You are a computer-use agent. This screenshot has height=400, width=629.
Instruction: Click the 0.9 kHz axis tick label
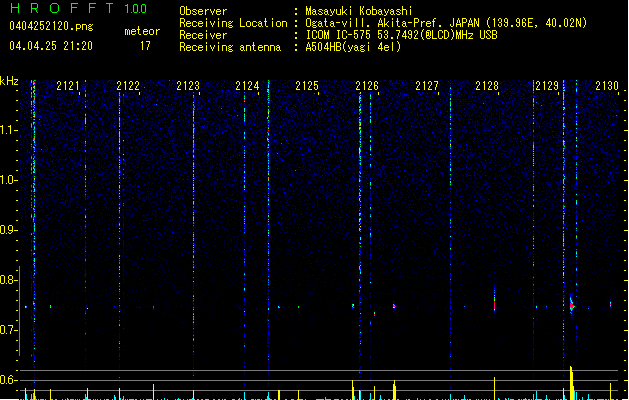coord(9,230)
